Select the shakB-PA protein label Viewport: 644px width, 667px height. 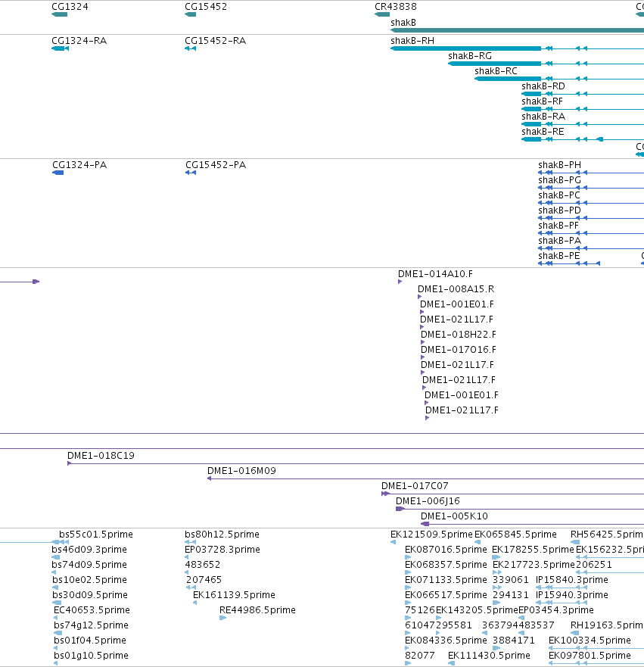(x=559, y=241)
